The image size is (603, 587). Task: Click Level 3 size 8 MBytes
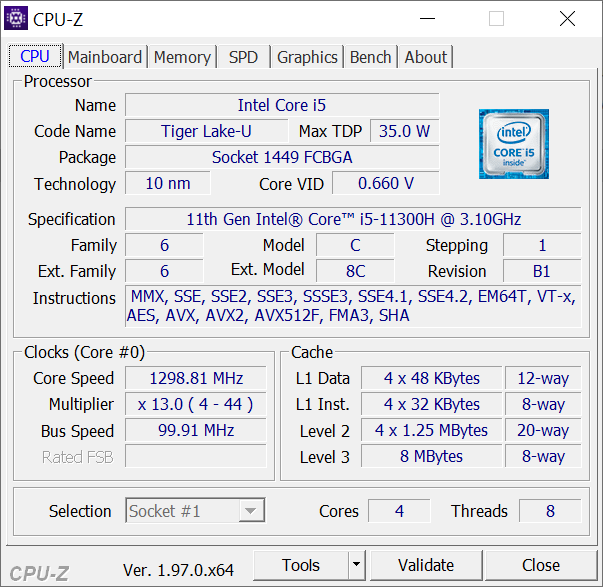pos(431,456)
